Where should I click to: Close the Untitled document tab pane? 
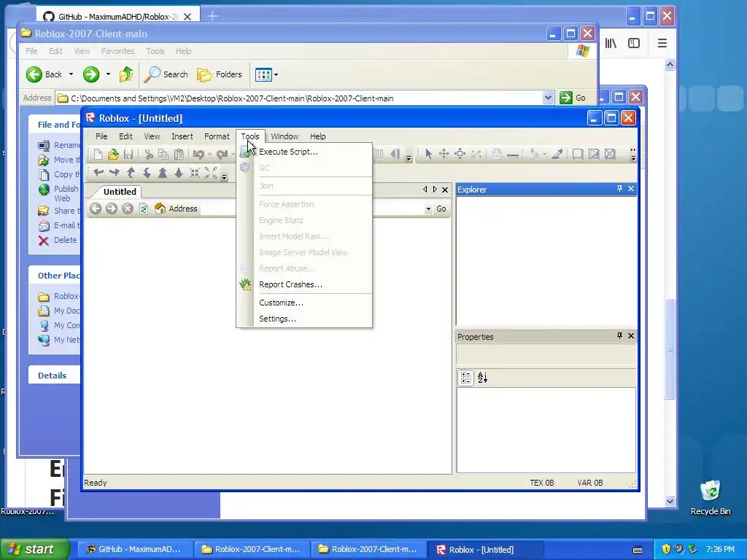pyautogui.click(x=445, y=190)
